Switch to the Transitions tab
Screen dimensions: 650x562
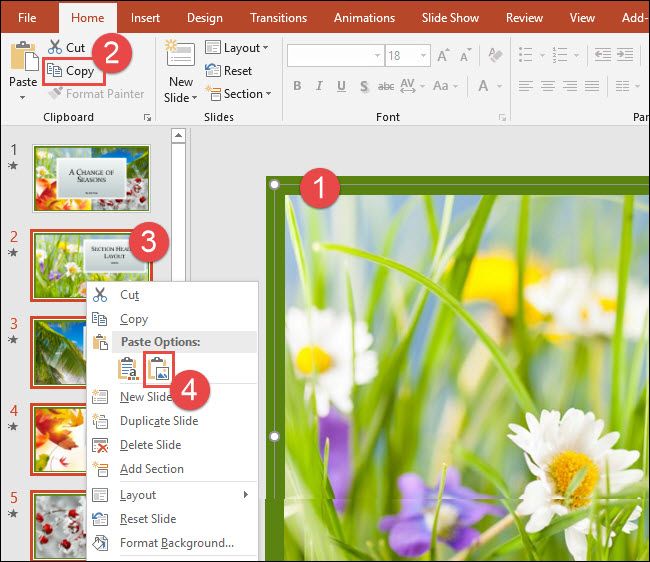(279, 18)
